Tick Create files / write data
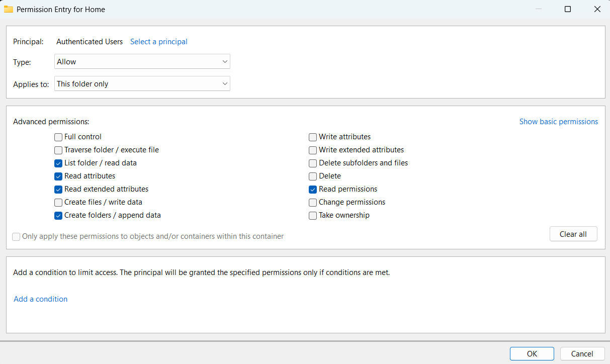The width and height of the screenshot is (610, 364). (58, 202)
